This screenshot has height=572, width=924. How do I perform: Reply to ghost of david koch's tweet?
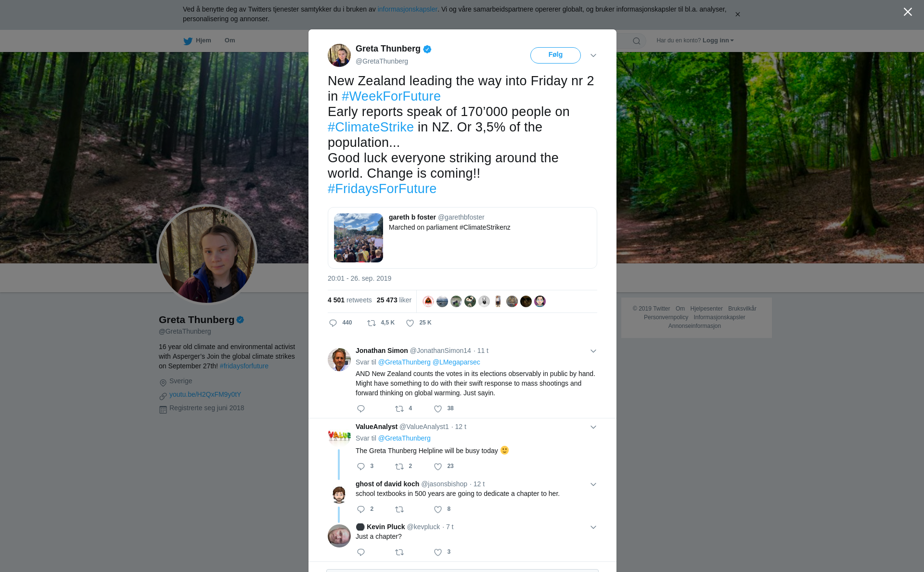(361, 509)
